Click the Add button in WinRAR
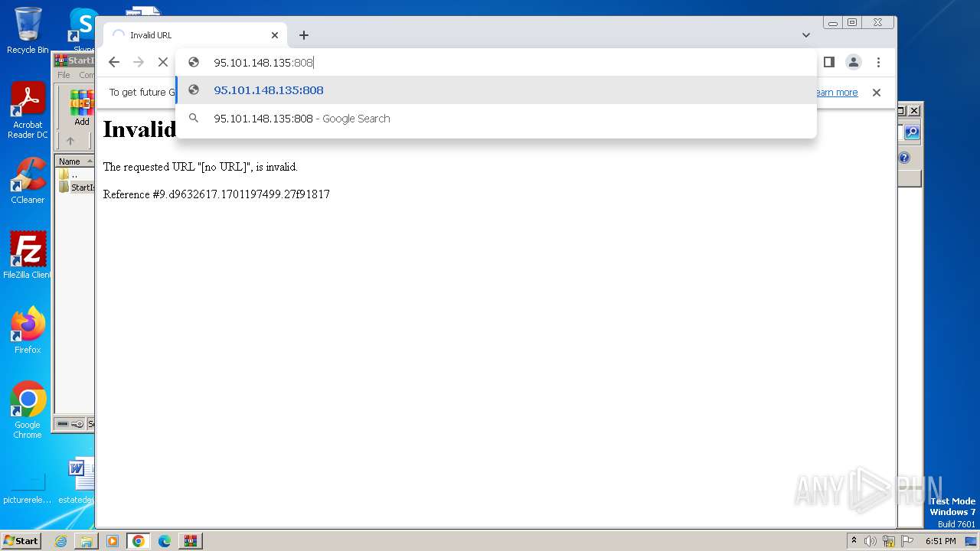The height and width of the screenshot is (551, 980). (81, 109)
